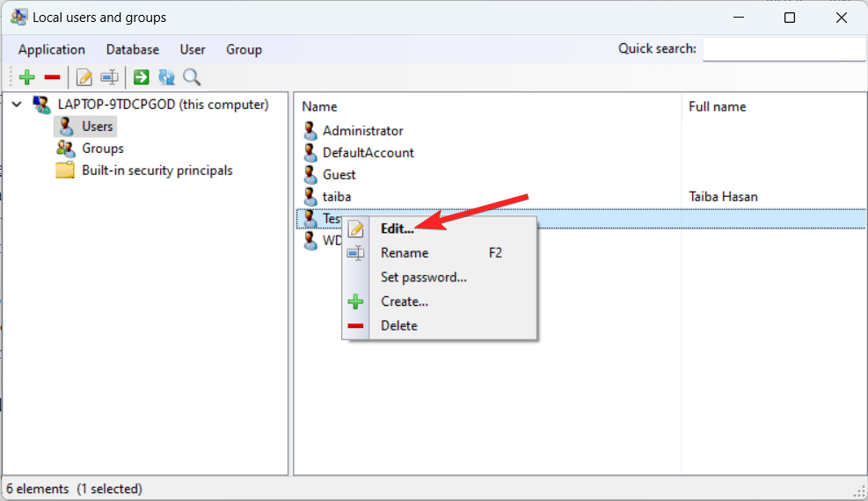Click the green plus icon in the context menu
Screen dimensions: 868x501
pos(355,301)
